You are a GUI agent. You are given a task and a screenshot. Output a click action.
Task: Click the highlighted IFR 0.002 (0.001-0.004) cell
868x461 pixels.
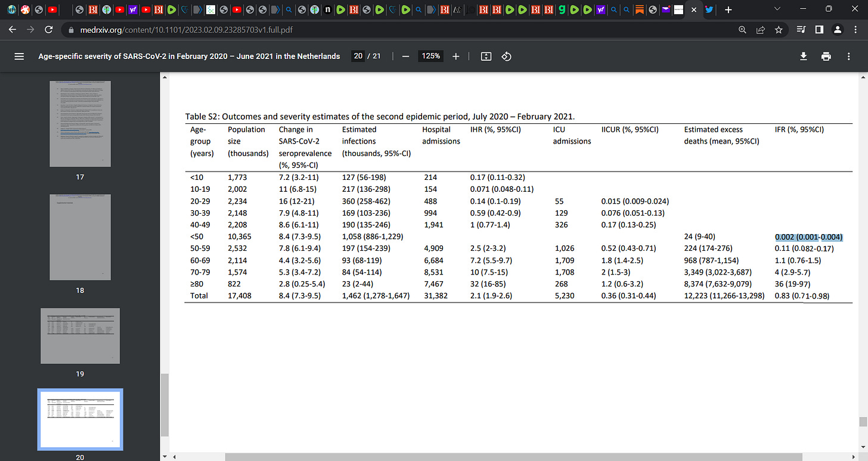point(808,236)
